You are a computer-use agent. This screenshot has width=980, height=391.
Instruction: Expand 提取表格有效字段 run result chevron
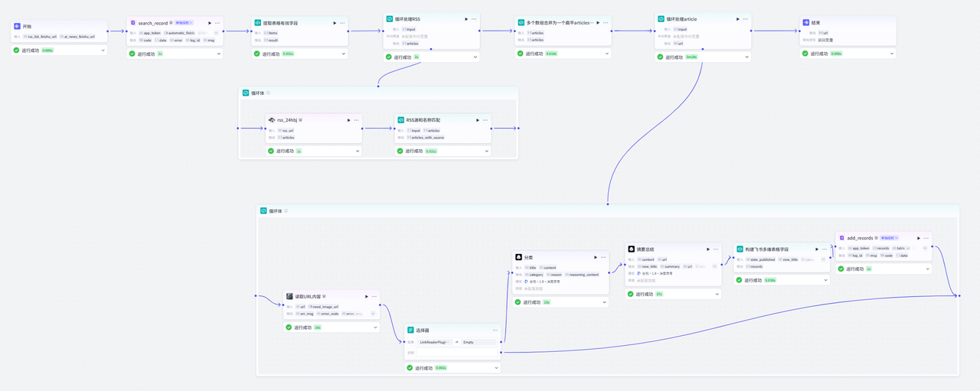[342, 54]
